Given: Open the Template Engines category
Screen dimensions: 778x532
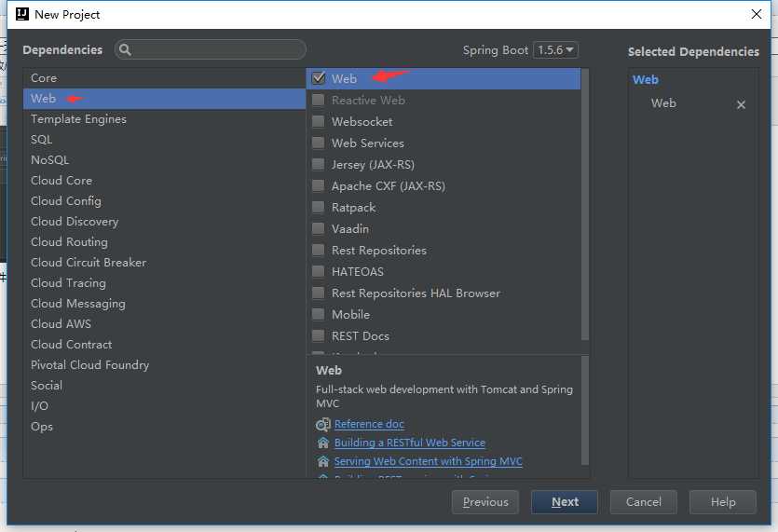Looking at the screenshot, I should (164, 119).
